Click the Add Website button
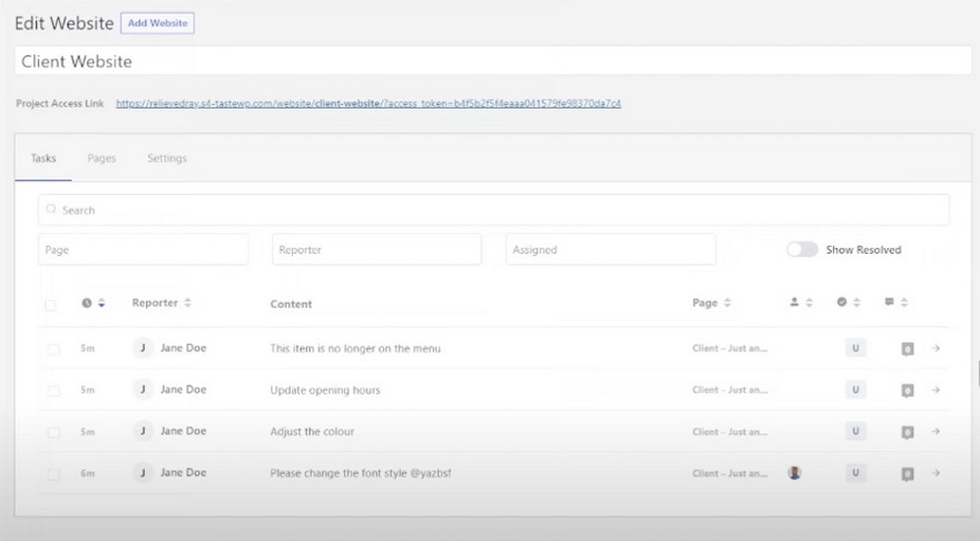Screen dimensions: 980x541 158,24
